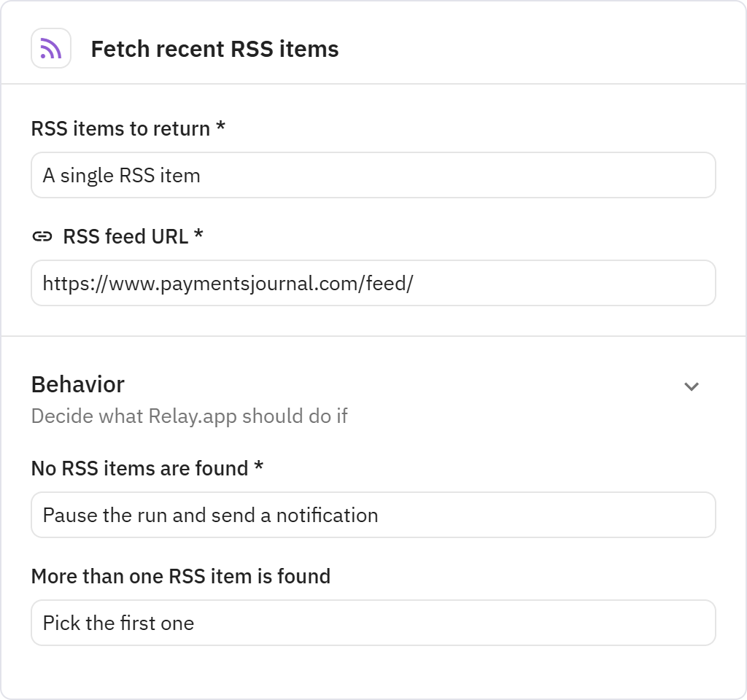This screenshot has height=700, width=747.
Task: Click the RSS items to return label
Action: tap(126, 129)
